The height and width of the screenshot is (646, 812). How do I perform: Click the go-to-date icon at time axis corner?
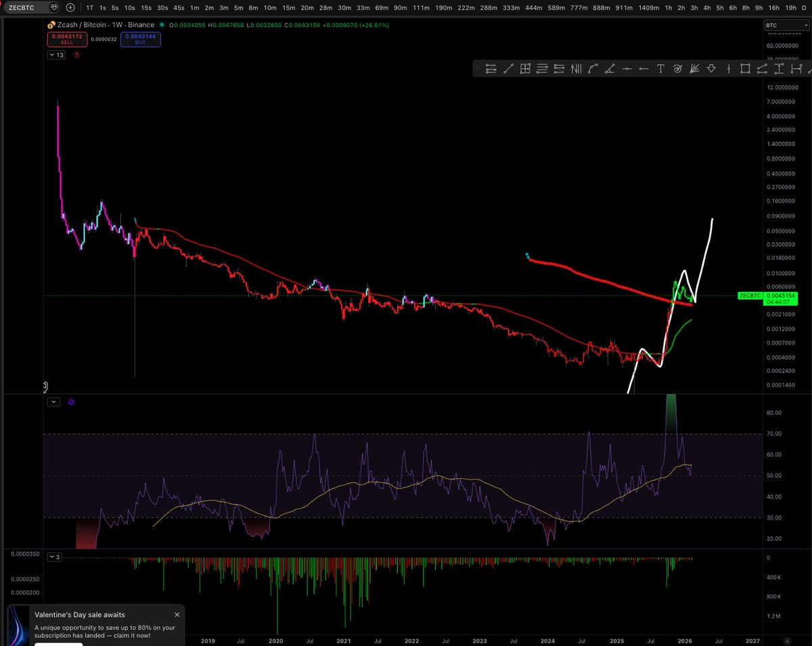[787, 641]
